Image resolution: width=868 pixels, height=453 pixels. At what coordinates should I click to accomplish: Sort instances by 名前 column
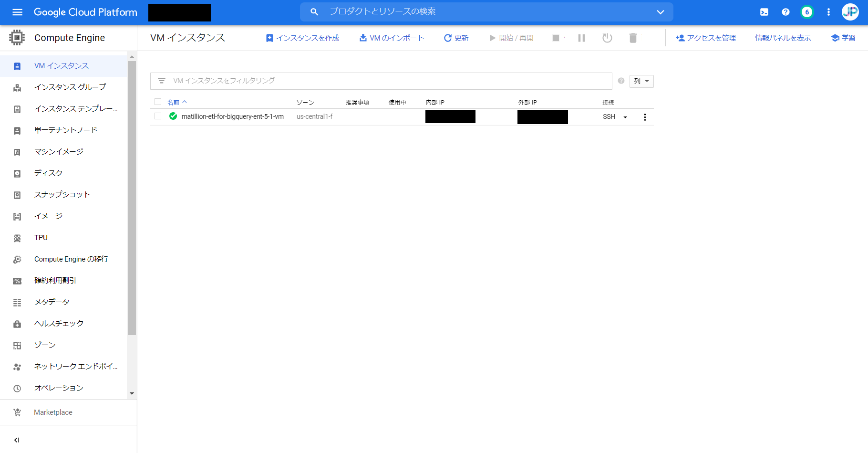click(x=177, y=102)
